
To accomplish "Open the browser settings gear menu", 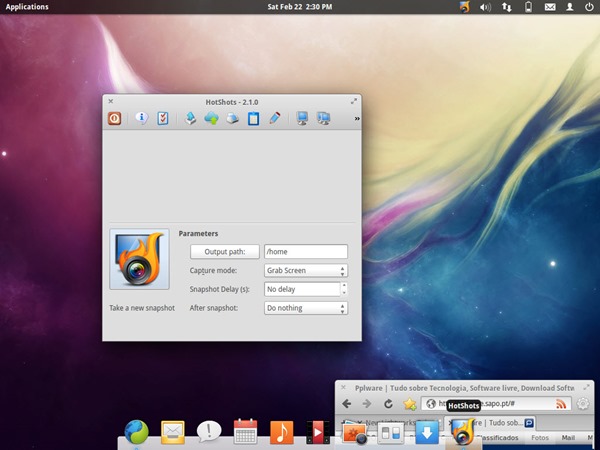I will (583, 404).
